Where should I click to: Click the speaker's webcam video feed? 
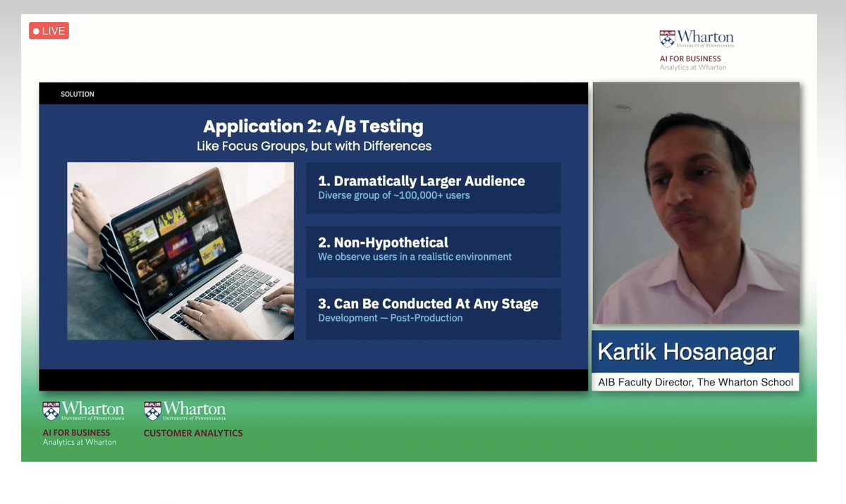pos(696,203)
